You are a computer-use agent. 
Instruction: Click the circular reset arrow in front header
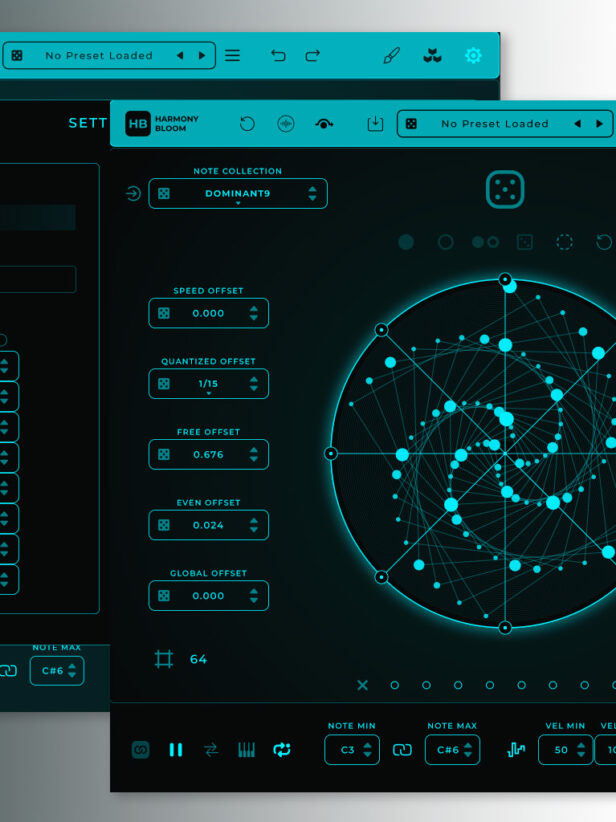click(247, 123)
